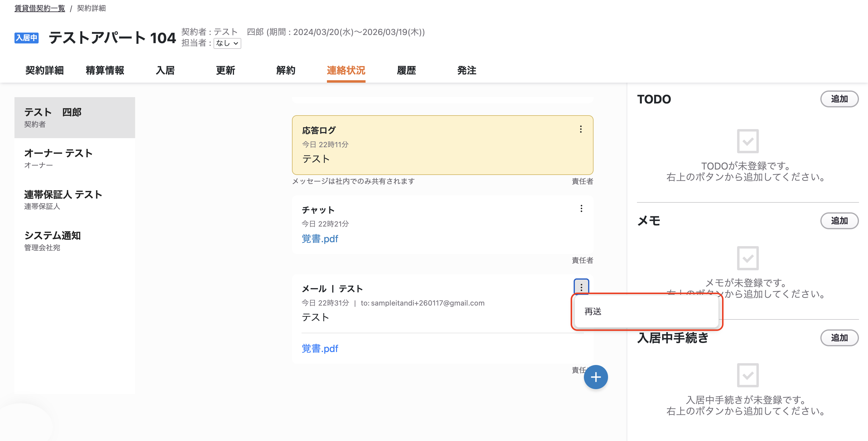Click the 入居中 status badge

26,38
